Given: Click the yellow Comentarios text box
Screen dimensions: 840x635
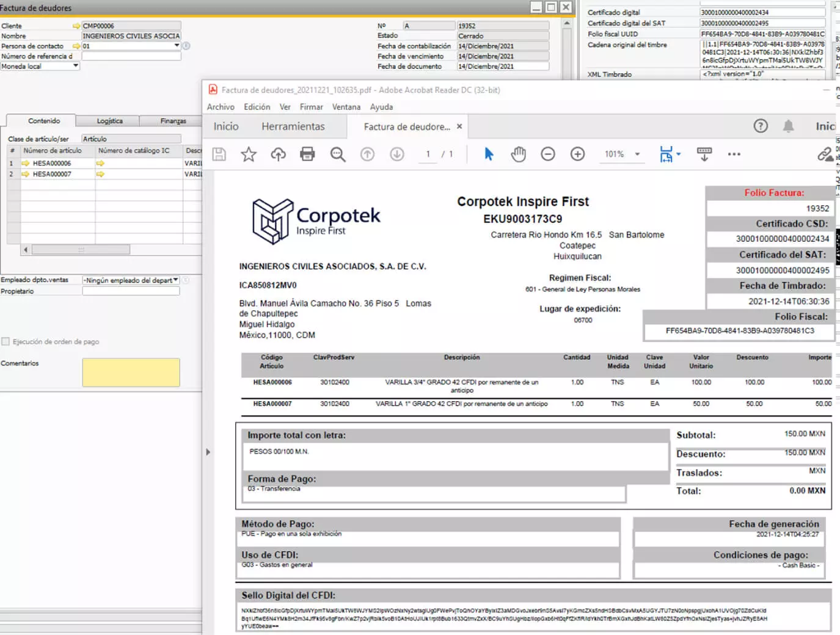Looking at the screenshot, I should coord(131,372).
